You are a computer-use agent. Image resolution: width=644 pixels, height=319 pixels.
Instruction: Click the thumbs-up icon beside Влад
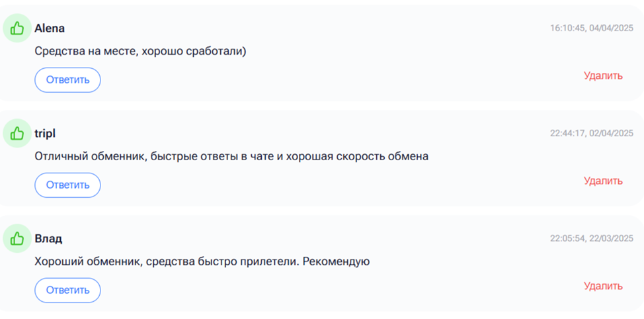tap(17, 238)
